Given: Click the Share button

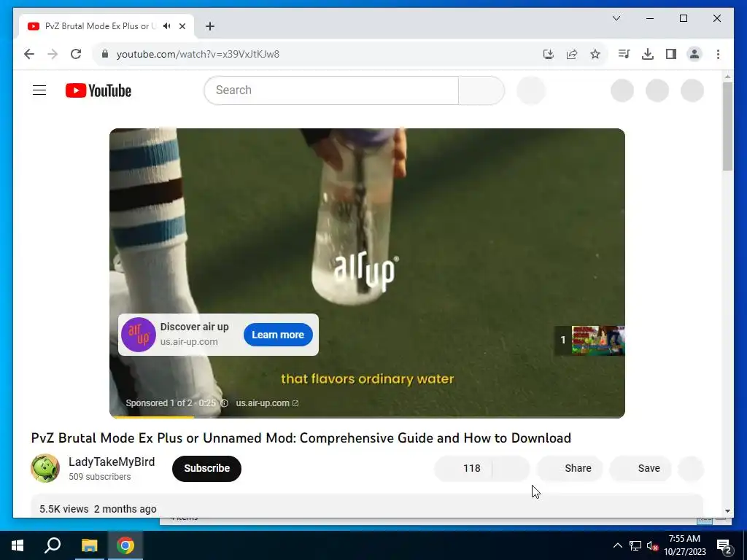Looking at the screenshot, I should tap(570, 468).
